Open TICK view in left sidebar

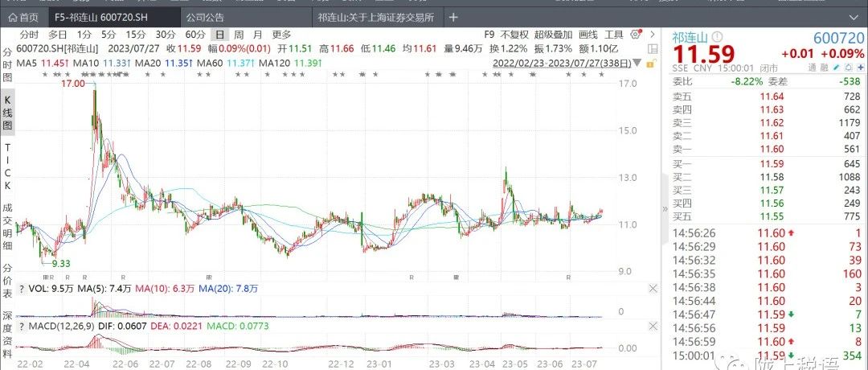point(8,166)
